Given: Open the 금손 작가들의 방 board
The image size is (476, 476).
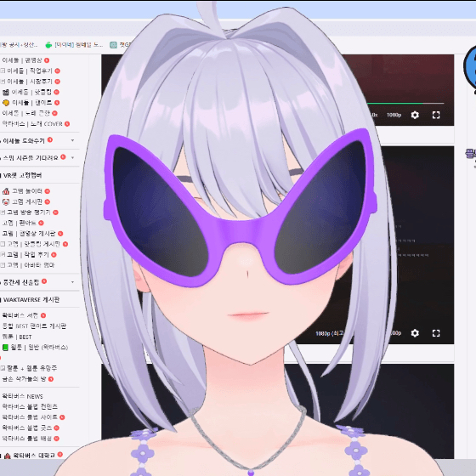Looking at the screenshot, I should click(x=24, y=379).
